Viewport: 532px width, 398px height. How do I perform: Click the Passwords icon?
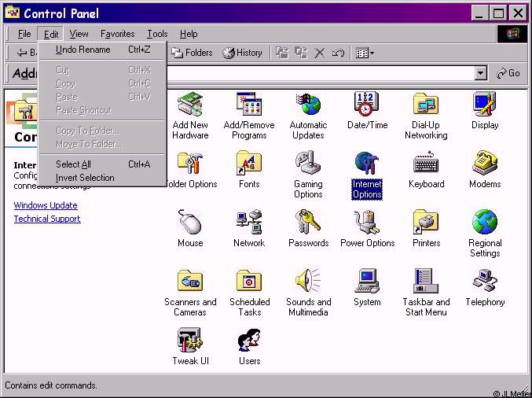(x=307, y=222)
